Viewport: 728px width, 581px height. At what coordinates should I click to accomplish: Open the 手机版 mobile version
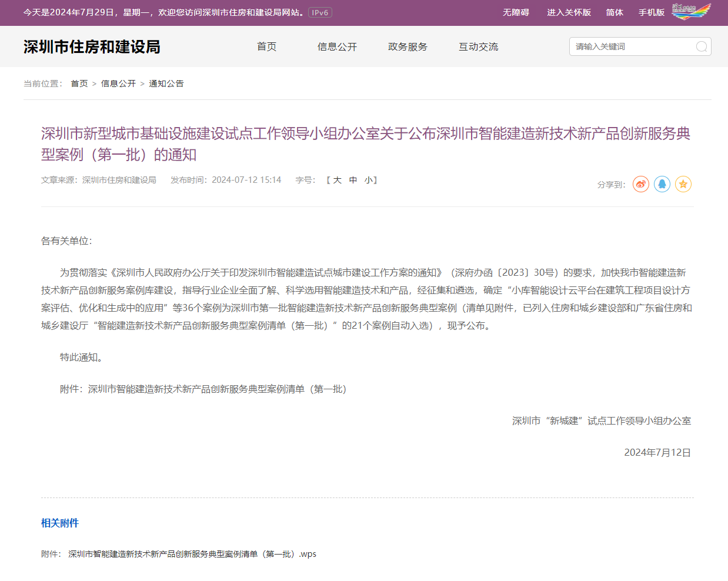(651, 12)
